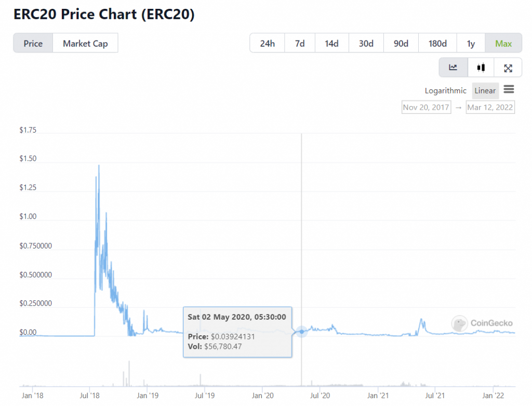Show the 1-year chart
Image resolution: width=532 pixels, height=406 pixels.
coord(471,43)
